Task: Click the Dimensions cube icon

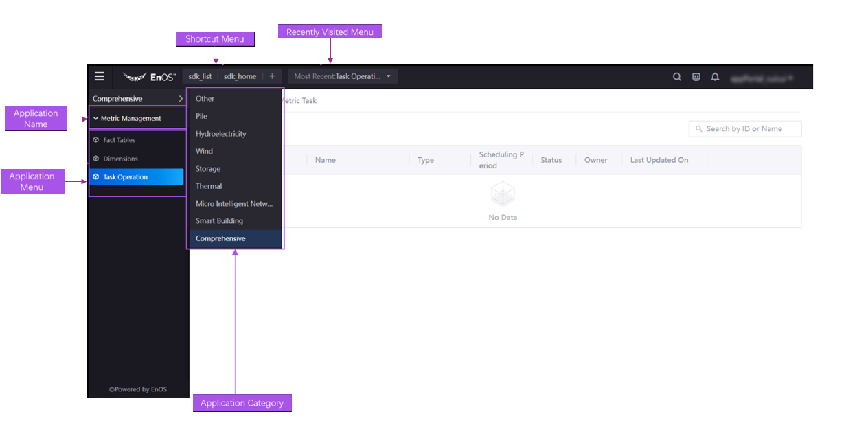Action: [96, 159]
